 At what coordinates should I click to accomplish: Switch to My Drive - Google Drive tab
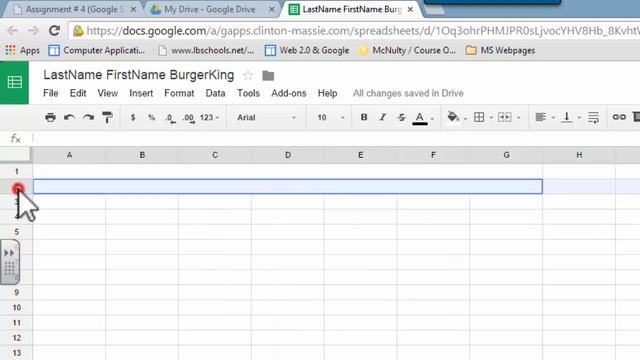tap(209, 9)
